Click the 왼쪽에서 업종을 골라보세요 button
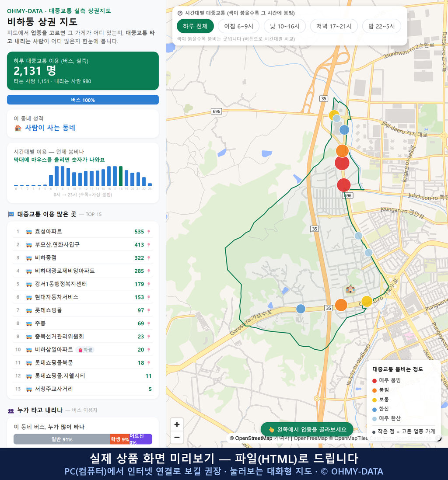 pyautogui.click(x=307, y=429)
